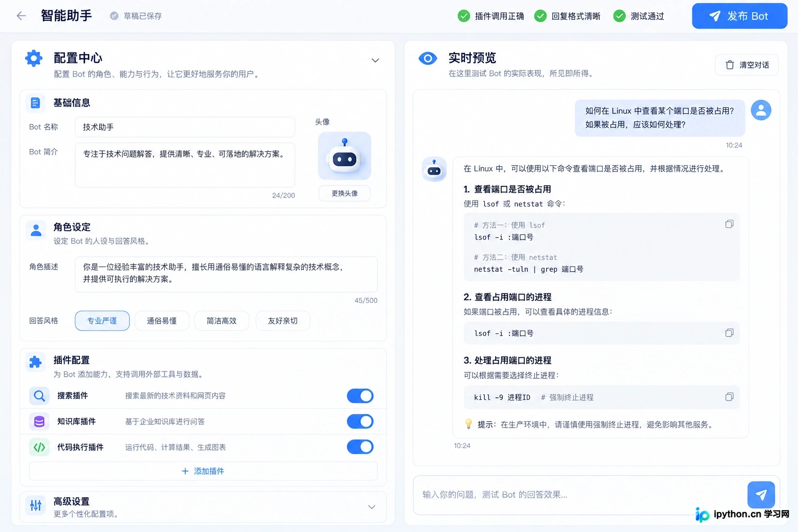Click the 实时预览 eye icon
This screenshot has width=798, height=532.
(428, 58)
